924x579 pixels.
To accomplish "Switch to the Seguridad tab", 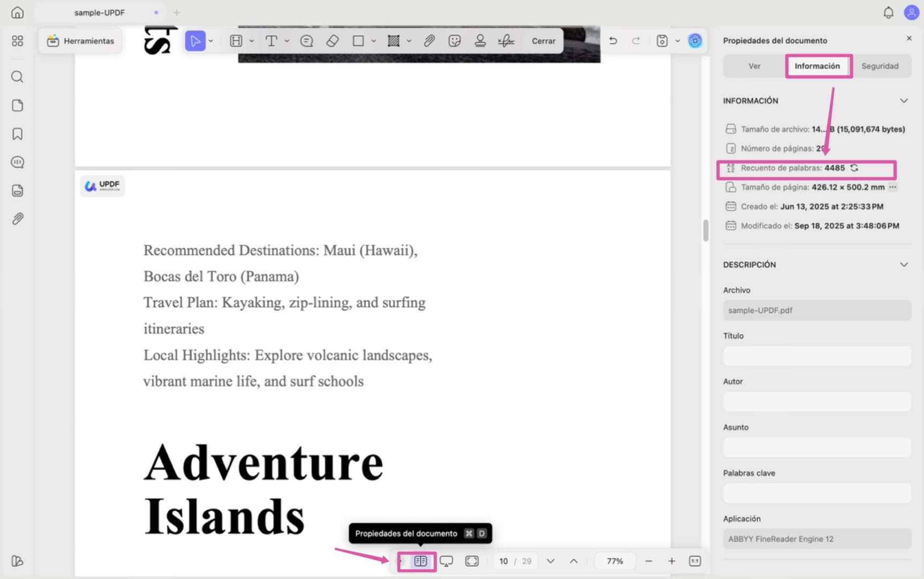I will click(881, 65).
